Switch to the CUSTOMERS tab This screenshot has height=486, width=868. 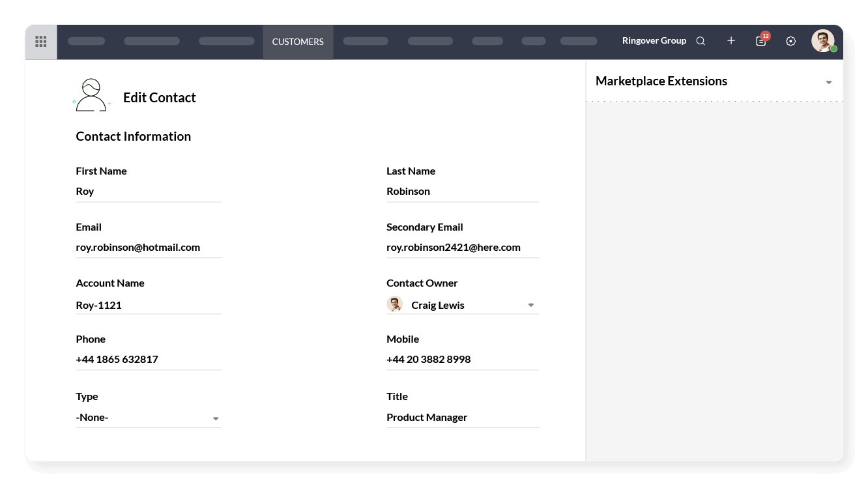(x=298, y=41)
